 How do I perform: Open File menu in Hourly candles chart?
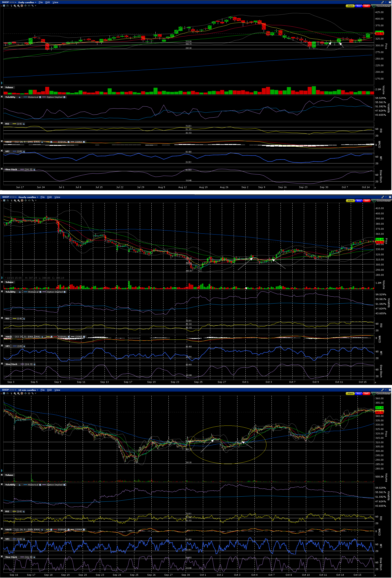pyautogui.click(x=43, y=197)
